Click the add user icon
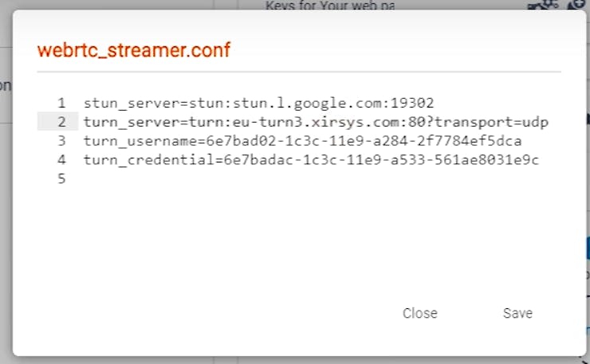The width and height of the screenshot is (590, 364). tap(576, 5)
